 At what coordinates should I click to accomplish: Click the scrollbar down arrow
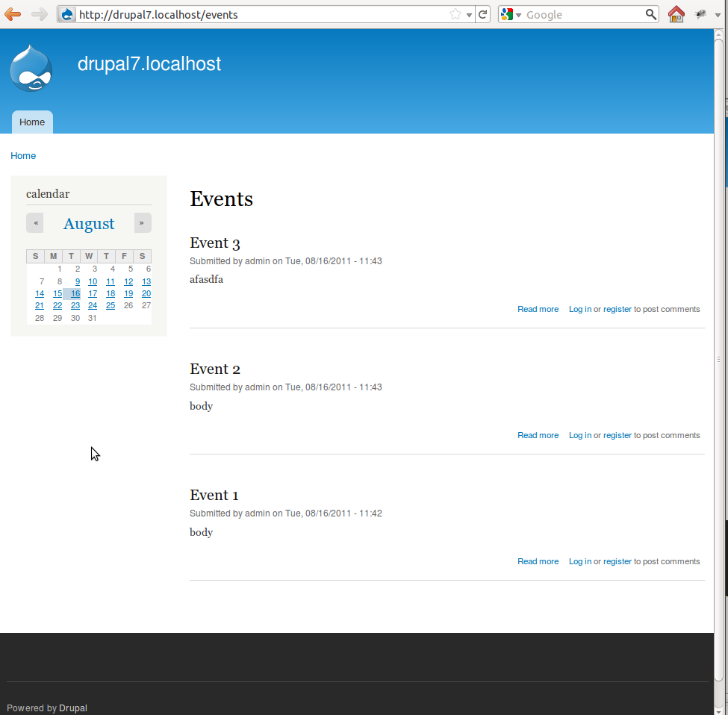tap(718, 711)
